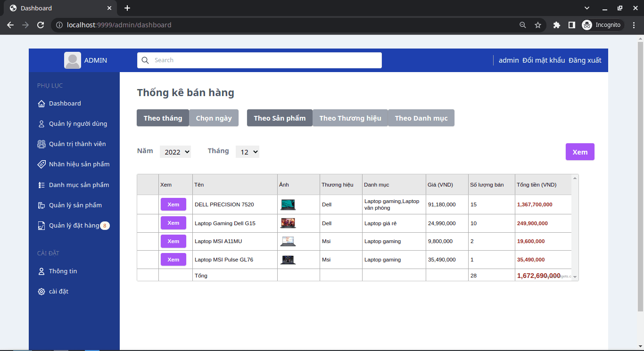The image size is (644, 351).
Task: Click Xem for Laptop MSI Pulse GL76
Action: click(x=173, y=260)
